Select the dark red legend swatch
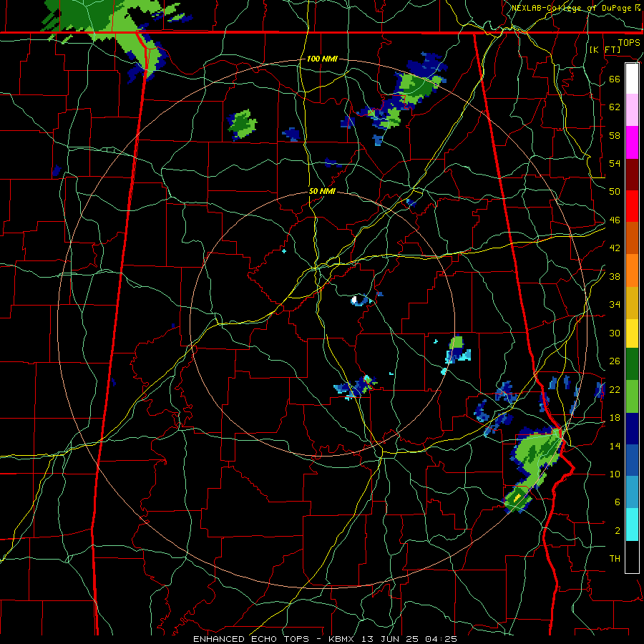This screenshot has height=644, width=644. coord(632,175)
